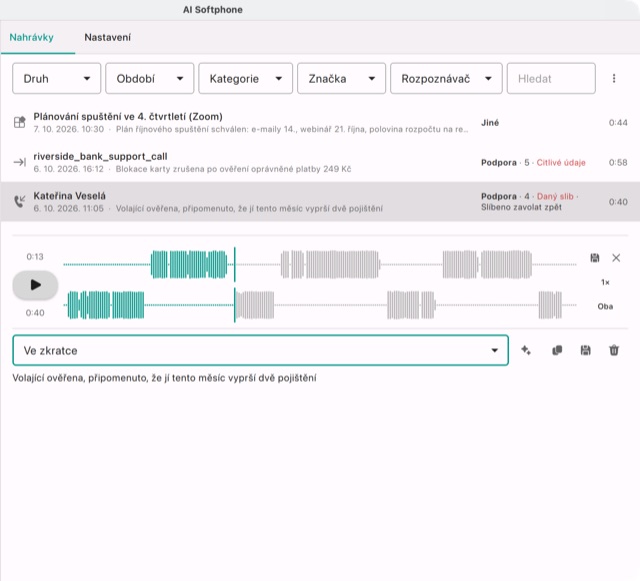Expand the Období filter dropdown

coord(149,78)
